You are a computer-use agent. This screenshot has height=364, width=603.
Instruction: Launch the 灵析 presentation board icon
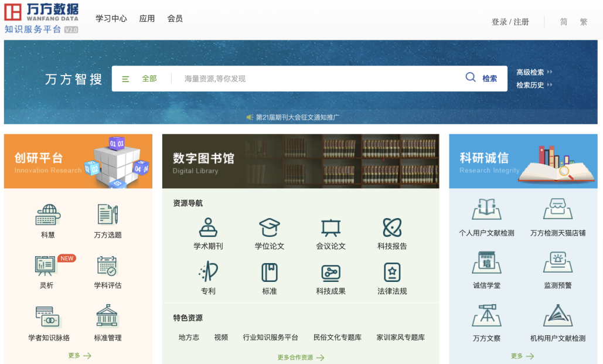(45, 266)
